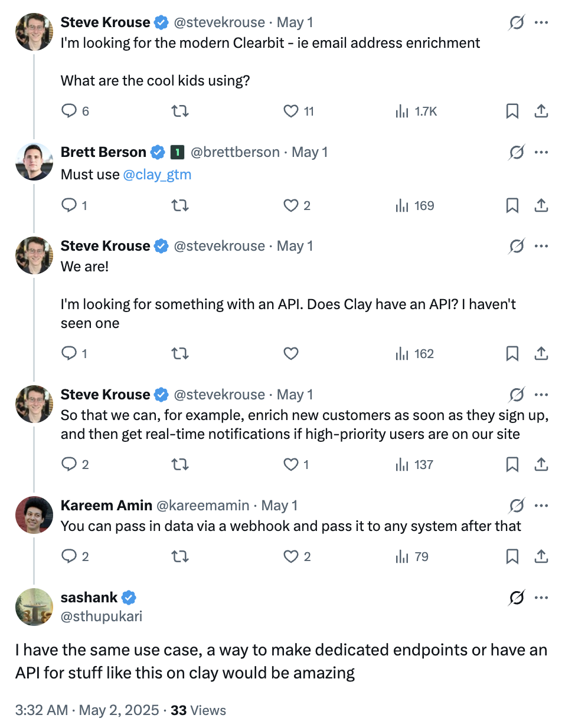Share Steve Krouse's first tweet
This screenshot has height=728, width=562.
click(541, 111)
